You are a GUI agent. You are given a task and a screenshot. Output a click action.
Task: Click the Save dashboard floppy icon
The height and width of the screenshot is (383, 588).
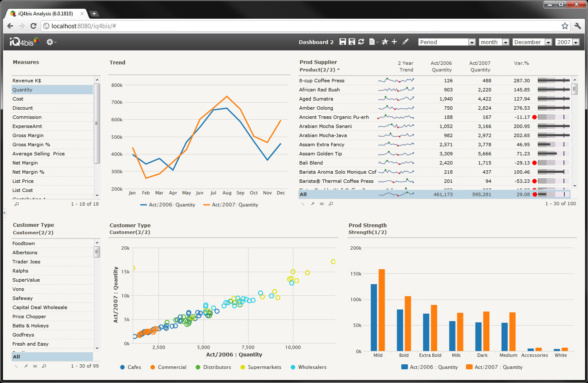[343, 42]
